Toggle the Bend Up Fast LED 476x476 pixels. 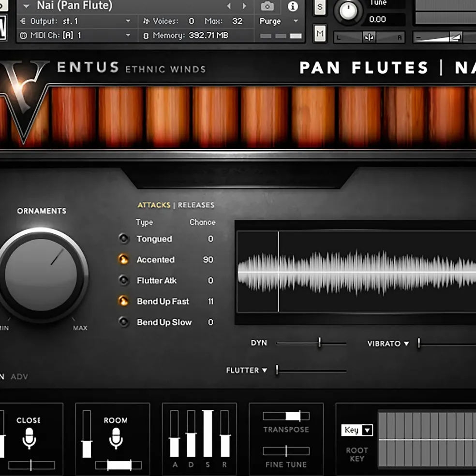click(x=123, y=301)
